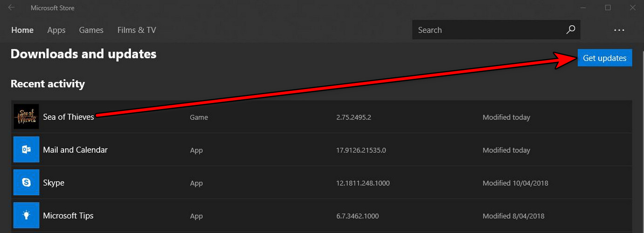Click App type label in Microsoft Tips row
Viewport: 644px width, 233px height.
click(x=197, y=216)
